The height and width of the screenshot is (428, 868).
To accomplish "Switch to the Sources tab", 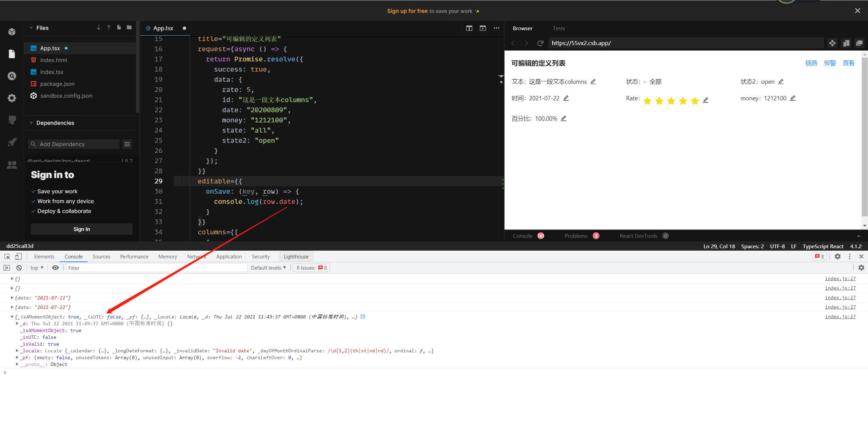I will (101, 256).
